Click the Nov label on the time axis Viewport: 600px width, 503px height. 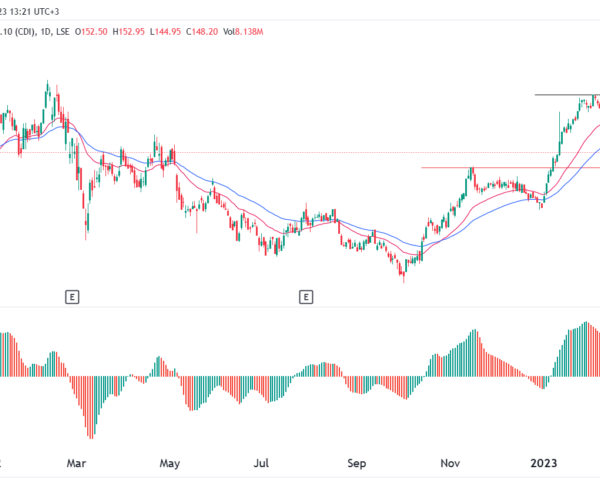pos(450,463)
